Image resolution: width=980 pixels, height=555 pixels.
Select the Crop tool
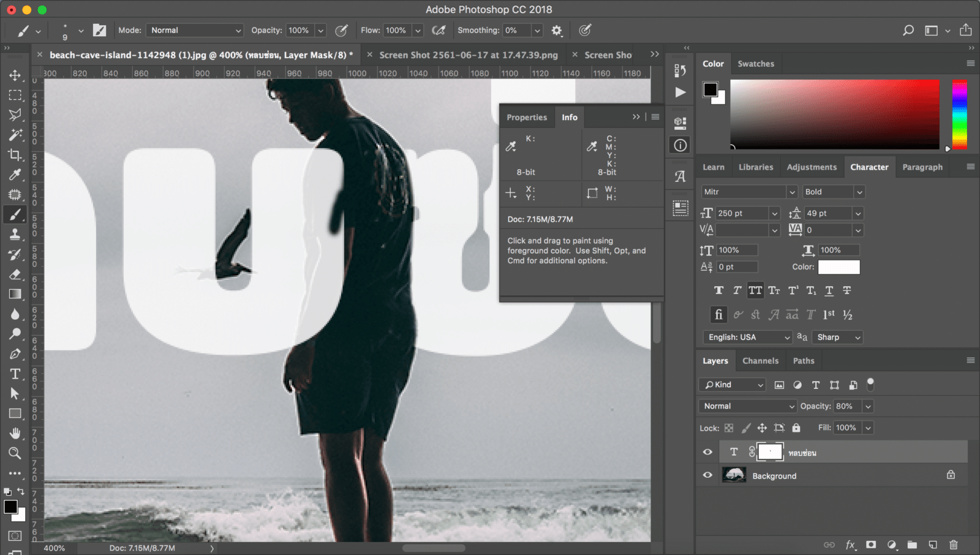click(x=15, y=155)
